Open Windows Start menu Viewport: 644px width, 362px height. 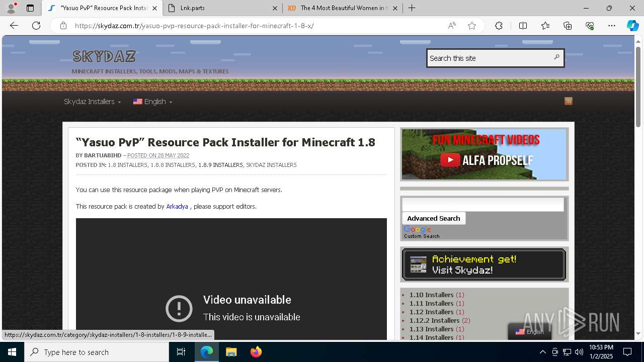12,352
